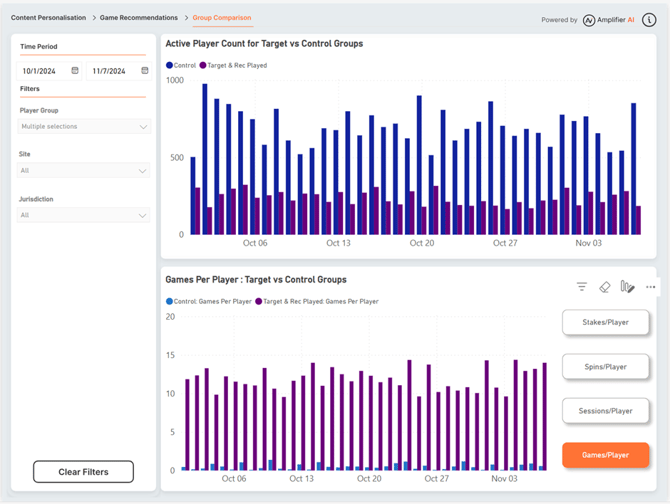Open end date calendar picker icon

[144, 71]
